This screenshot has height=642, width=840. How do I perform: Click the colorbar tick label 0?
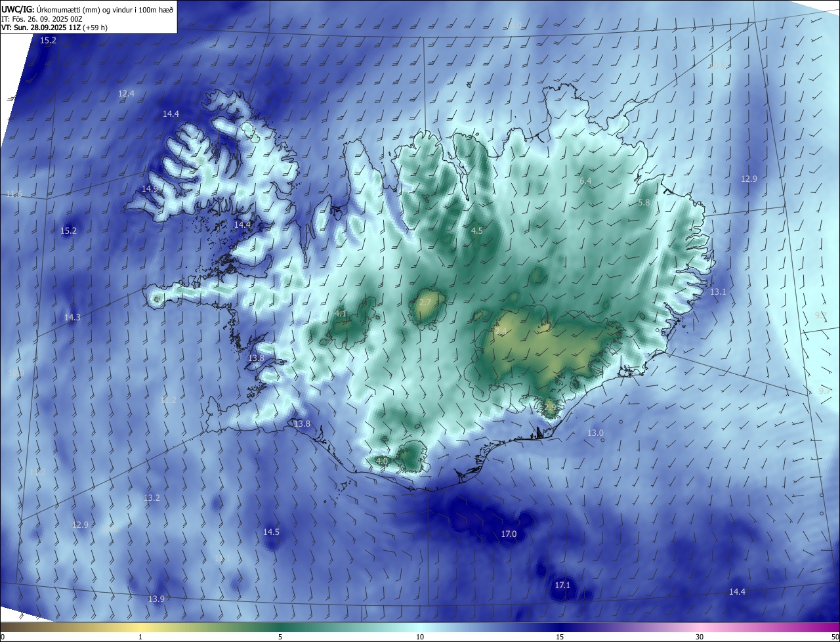tap(2, 637)
